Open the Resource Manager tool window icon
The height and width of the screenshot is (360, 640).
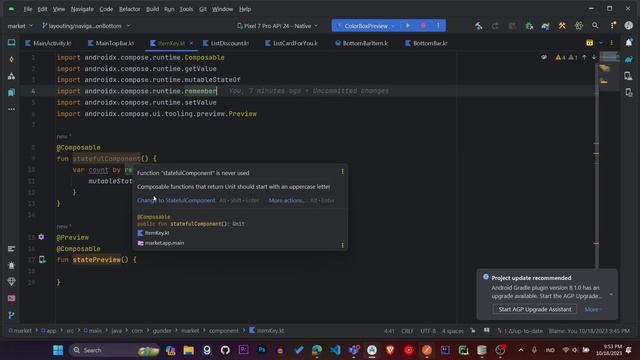[11, 76]
